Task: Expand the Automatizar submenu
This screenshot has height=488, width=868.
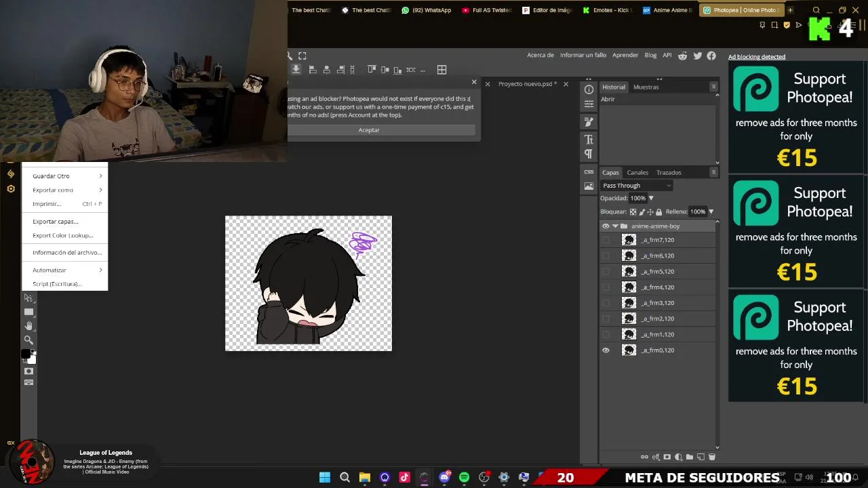Action: 64,270
